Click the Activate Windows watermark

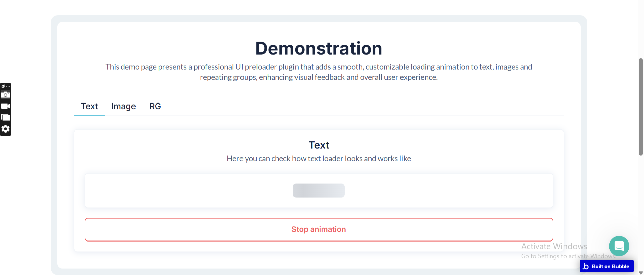coord(554,247)
